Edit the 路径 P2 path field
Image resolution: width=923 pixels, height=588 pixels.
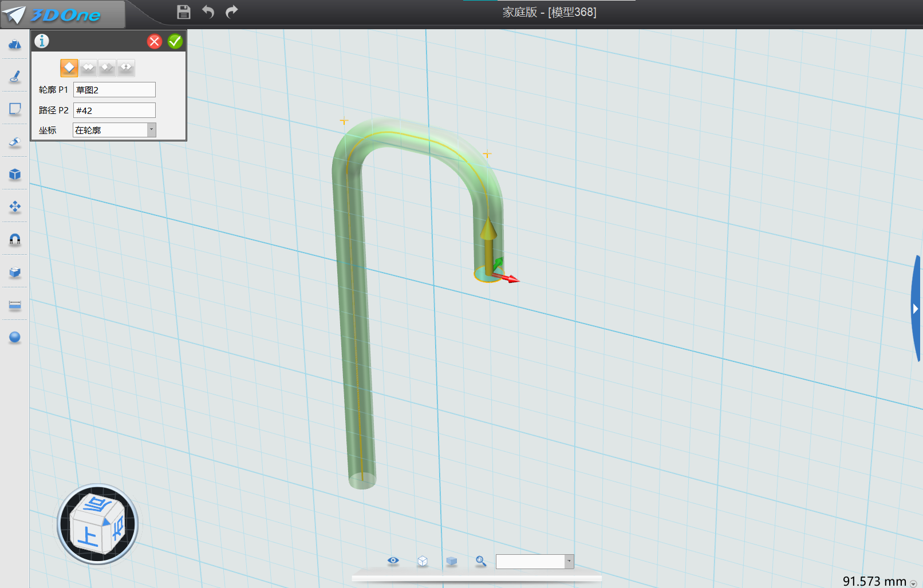click(115, 111)
